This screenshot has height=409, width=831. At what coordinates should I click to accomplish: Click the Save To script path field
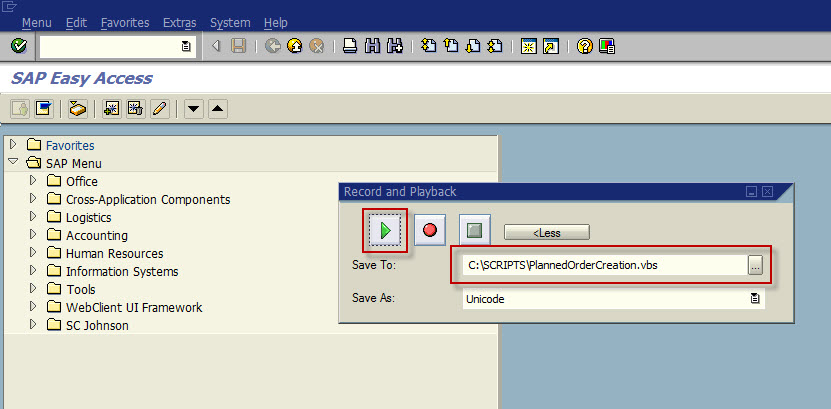pos(605,265)
